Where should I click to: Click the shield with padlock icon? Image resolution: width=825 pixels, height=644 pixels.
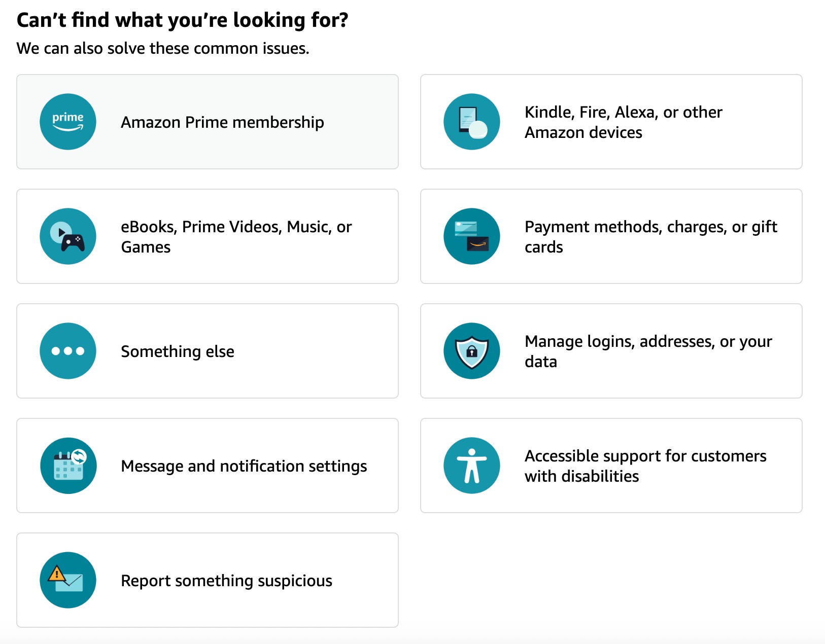[x=472, y=351]
